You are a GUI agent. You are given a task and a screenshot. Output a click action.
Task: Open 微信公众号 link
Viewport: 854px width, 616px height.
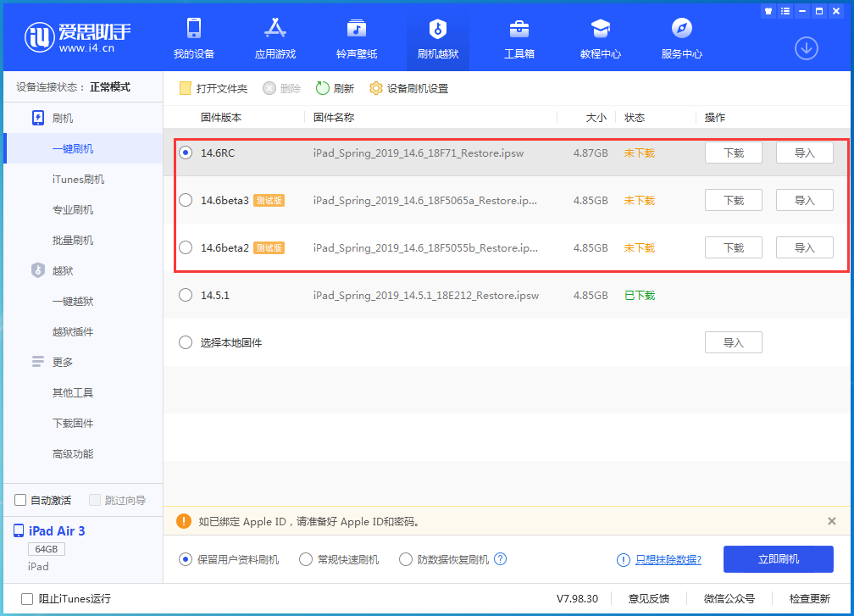point(729,598)
